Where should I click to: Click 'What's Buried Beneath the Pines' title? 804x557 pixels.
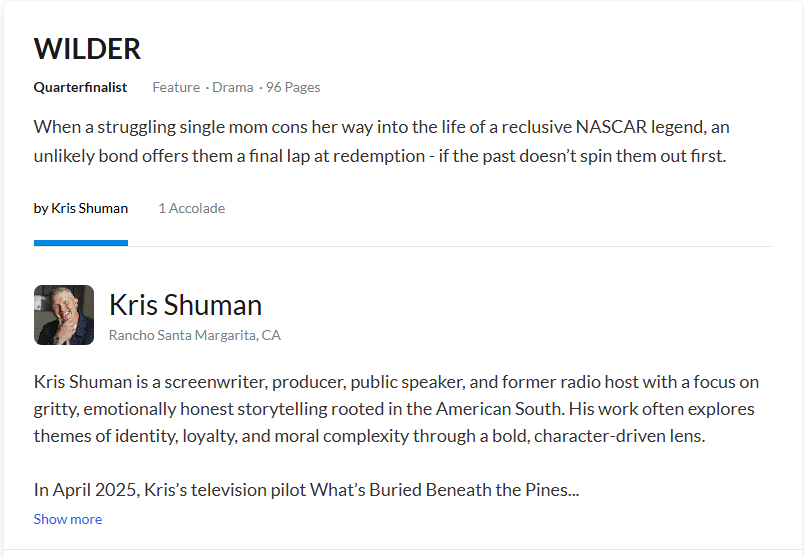click(x=439, y=490)
